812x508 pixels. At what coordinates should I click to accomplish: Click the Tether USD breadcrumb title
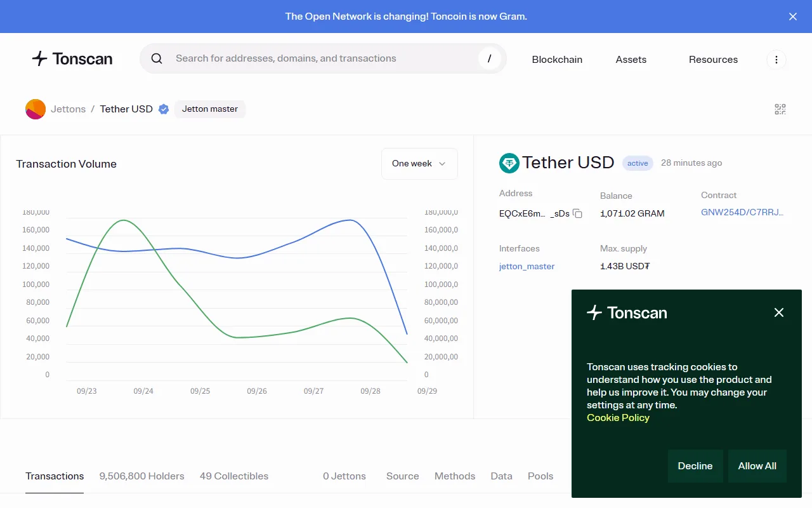[x=126, y=109]
